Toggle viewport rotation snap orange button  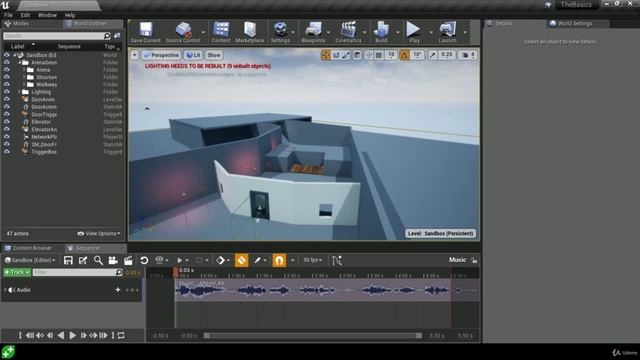tap(404, 55)
